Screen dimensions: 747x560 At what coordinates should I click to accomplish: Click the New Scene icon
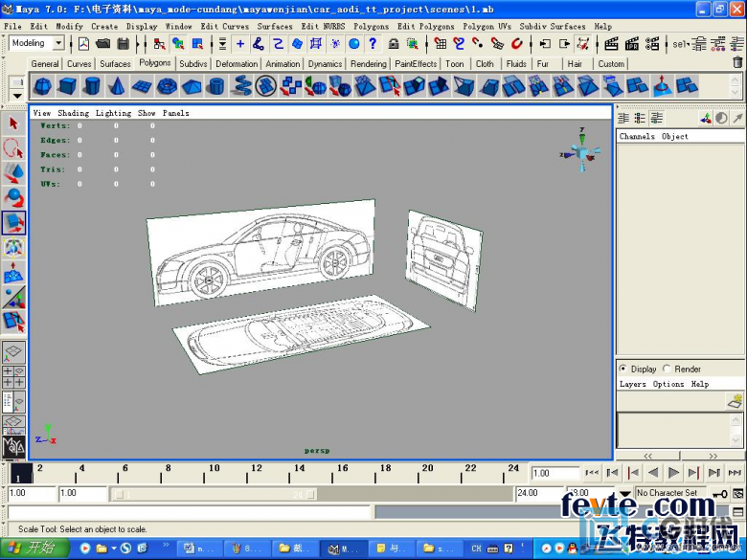coord(83,44)
